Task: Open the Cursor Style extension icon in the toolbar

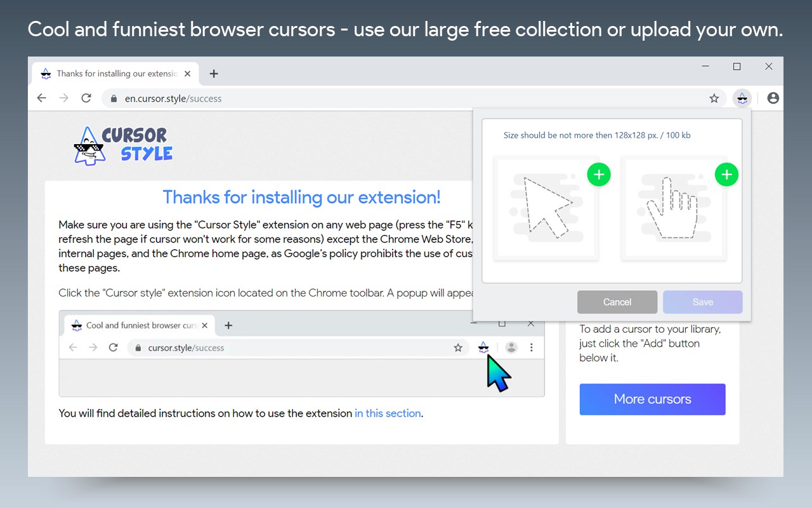Action: point(742,98)
